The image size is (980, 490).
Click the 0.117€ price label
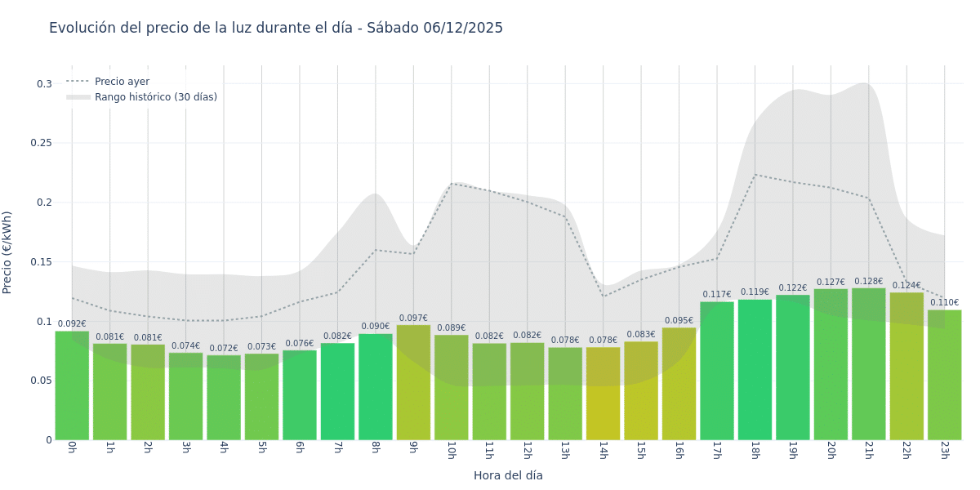coord(717,295)
